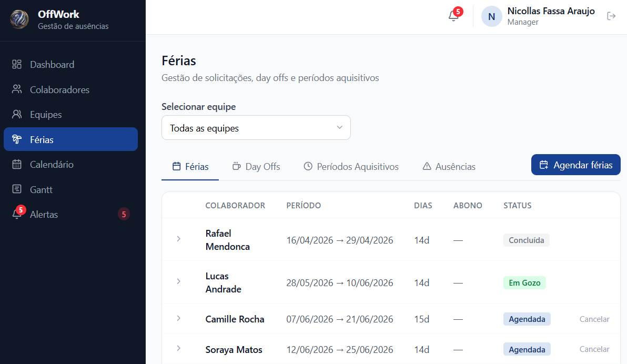Expand the Soraya Matos row

(178, 348)
